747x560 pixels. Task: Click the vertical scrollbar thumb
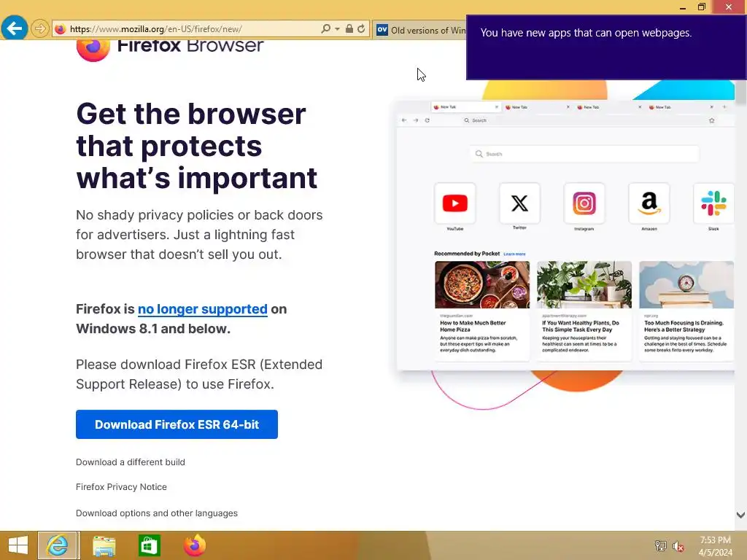741,93
